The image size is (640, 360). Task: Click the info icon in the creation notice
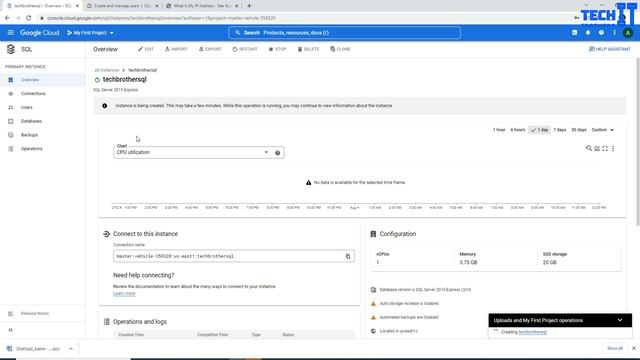[x=104, y=106]
